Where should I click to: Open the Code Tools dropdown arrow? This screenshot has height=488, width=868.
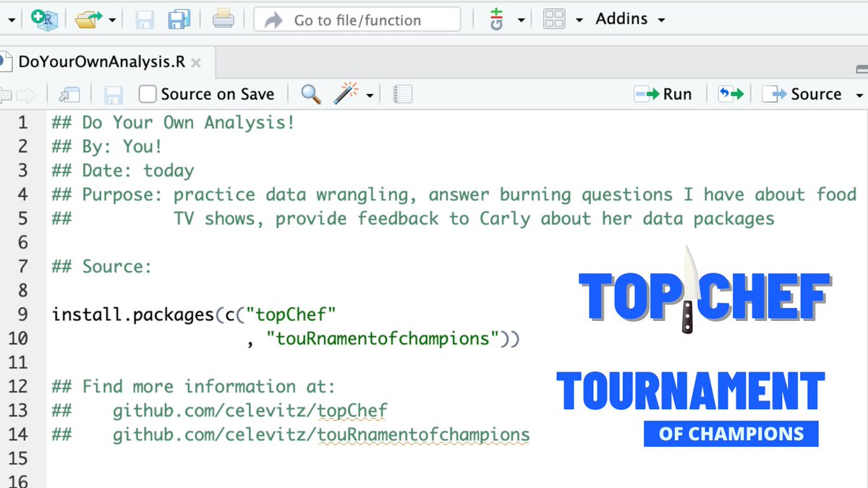pos(370,95)
